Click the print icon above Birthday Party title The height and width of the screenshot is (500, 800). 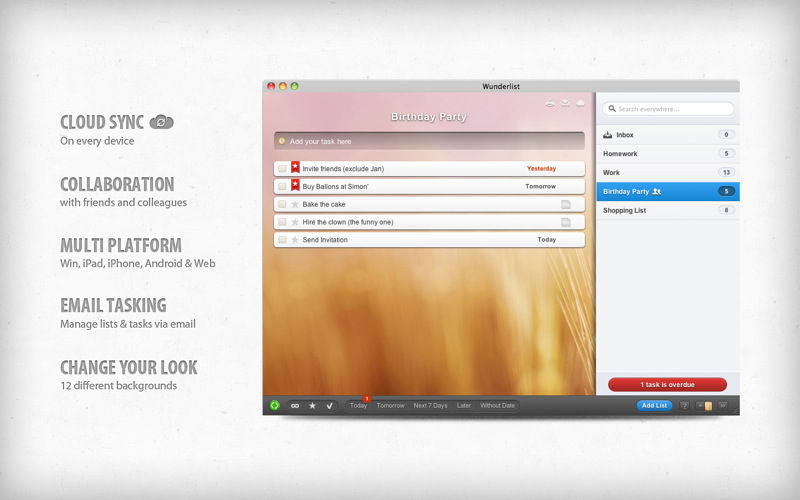pos(549,104)
